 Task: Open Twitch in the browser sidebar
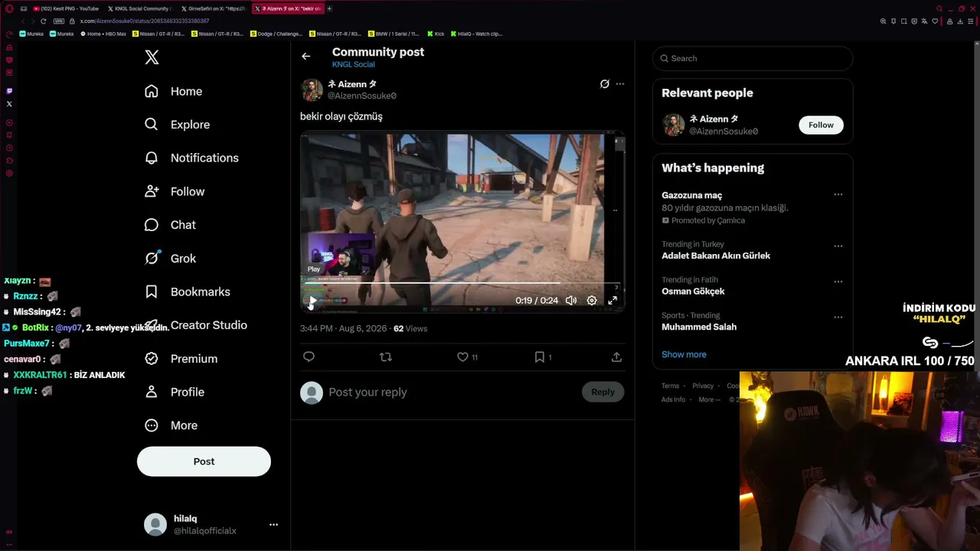[9, 91]
